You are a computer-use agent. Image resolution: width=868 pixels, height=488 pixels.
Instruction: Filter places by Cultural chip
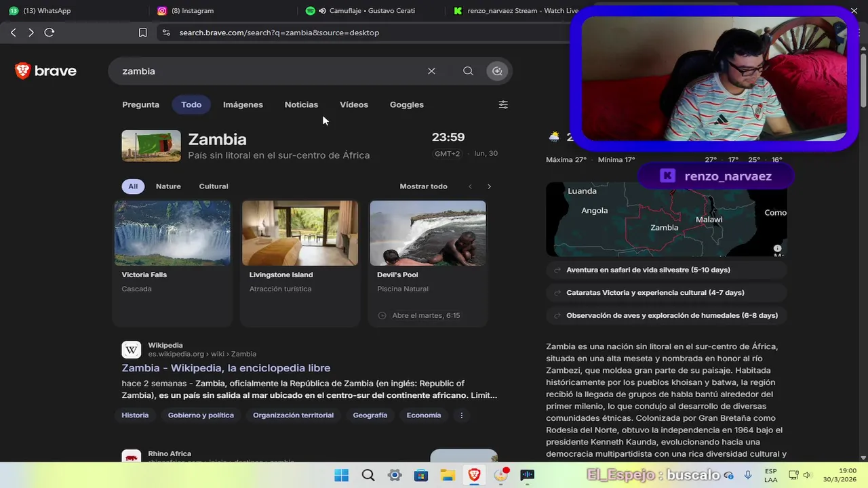point(214,186)
